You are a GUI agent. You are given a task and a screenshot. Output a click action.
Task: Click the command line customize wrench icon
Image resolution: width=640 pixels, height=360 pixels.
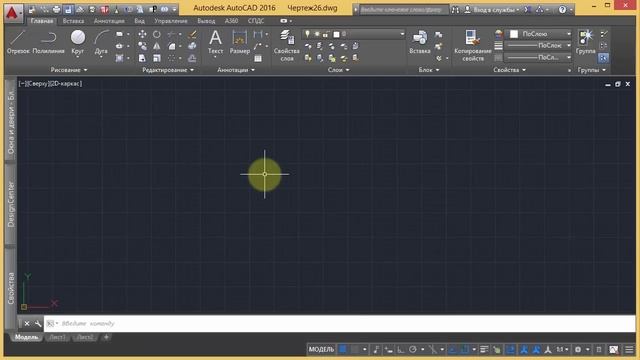click(x=38, y=324)
